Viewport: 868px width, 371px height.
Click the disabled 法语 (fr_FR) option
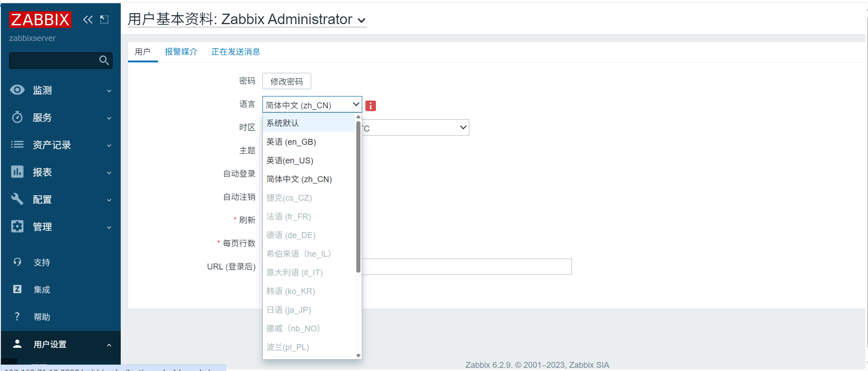click(x=309, y=216)
